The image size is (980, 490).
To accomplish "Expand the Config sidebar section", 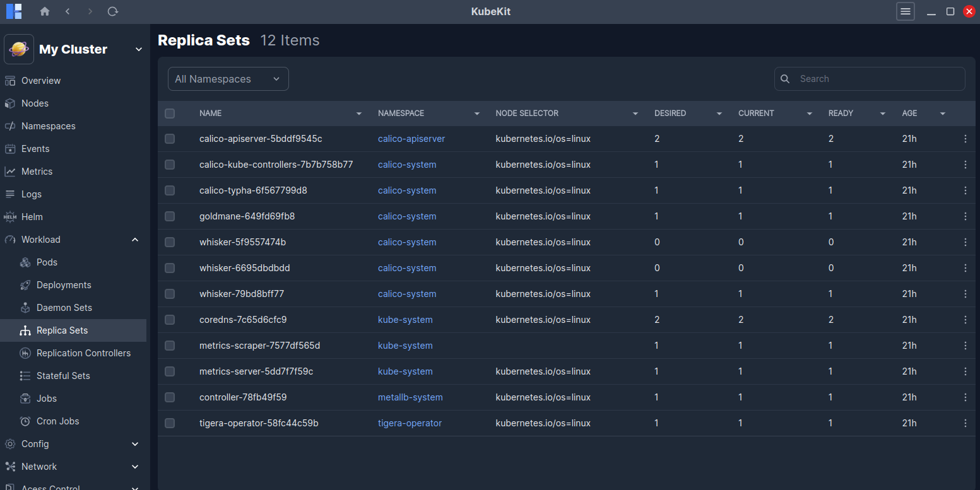I will tap(135, 444).
